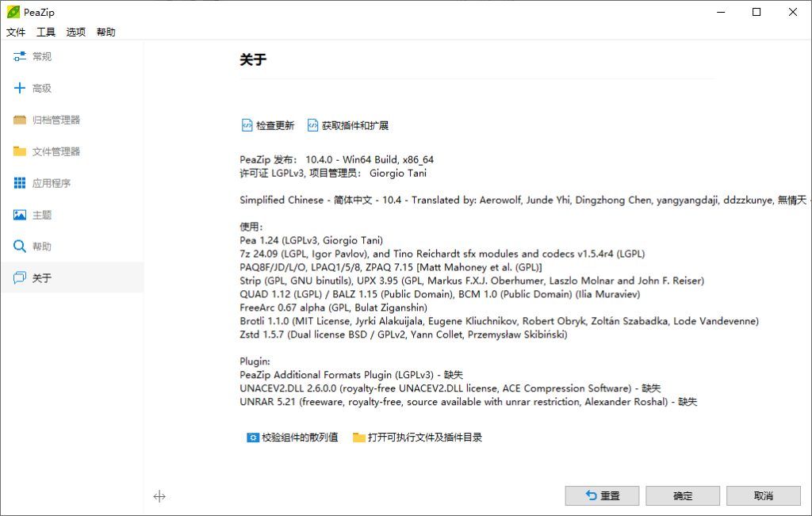Click the 取消 button

pos(764,496)
